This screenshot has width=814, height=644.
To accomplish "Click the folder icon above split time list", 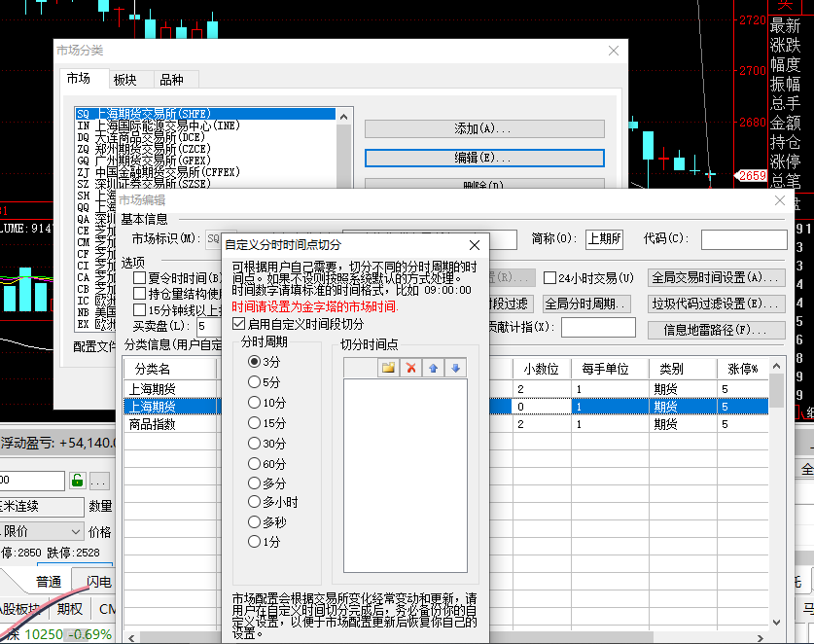I will 388,368.
